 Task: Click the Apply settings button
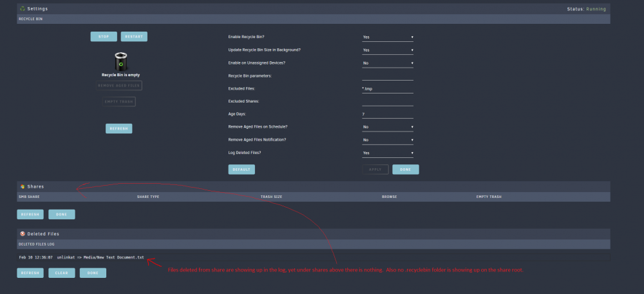point(375,170)
